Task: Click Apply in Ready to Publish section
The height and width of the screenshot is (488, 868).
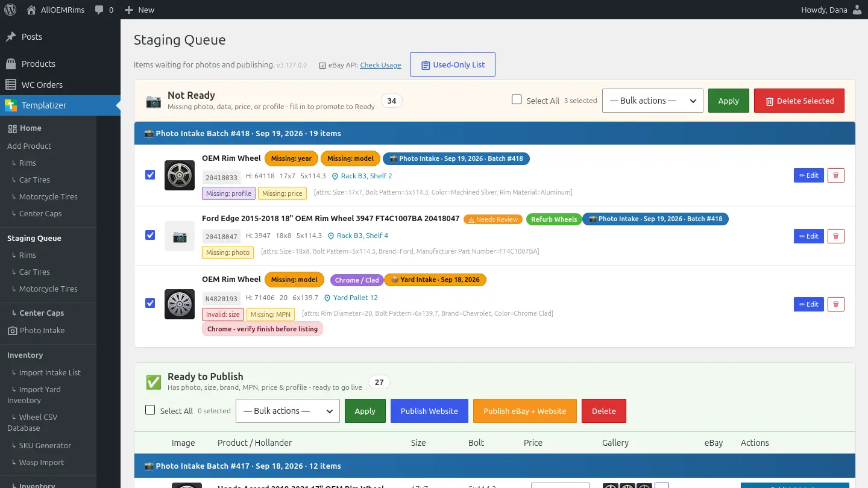Action: click(x=365, y=411)
